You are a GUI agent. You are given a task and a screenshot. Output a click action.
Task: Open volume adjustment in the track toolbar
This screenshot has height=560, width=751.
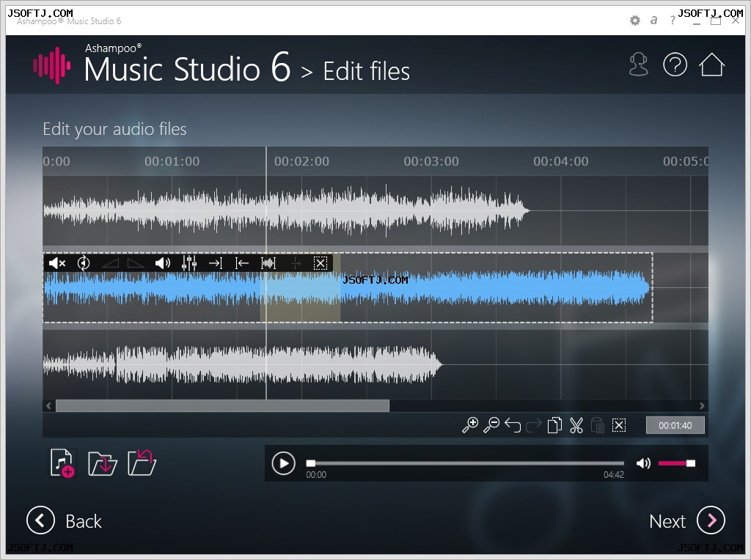point(163,262)
